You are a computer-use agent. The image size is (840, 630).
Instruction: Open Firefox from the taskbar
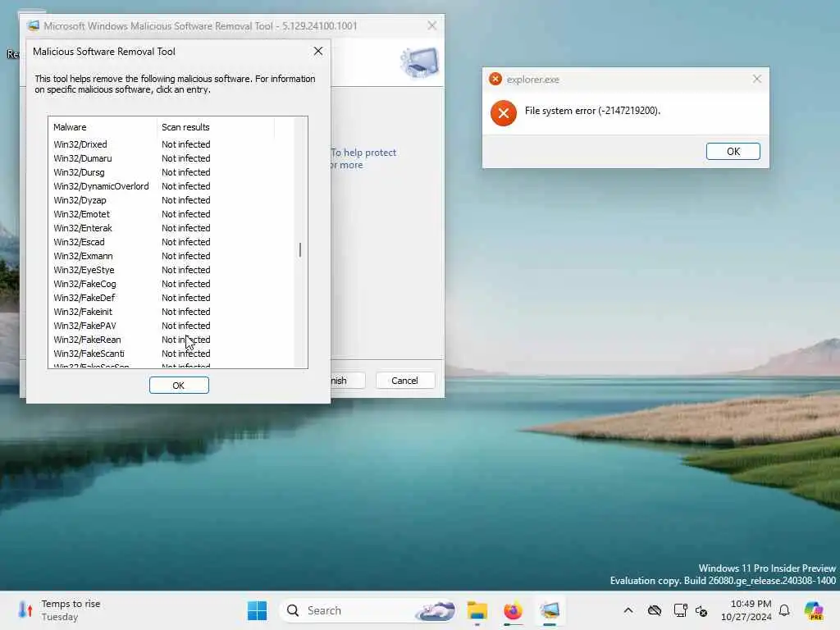[x=514, y=610]
